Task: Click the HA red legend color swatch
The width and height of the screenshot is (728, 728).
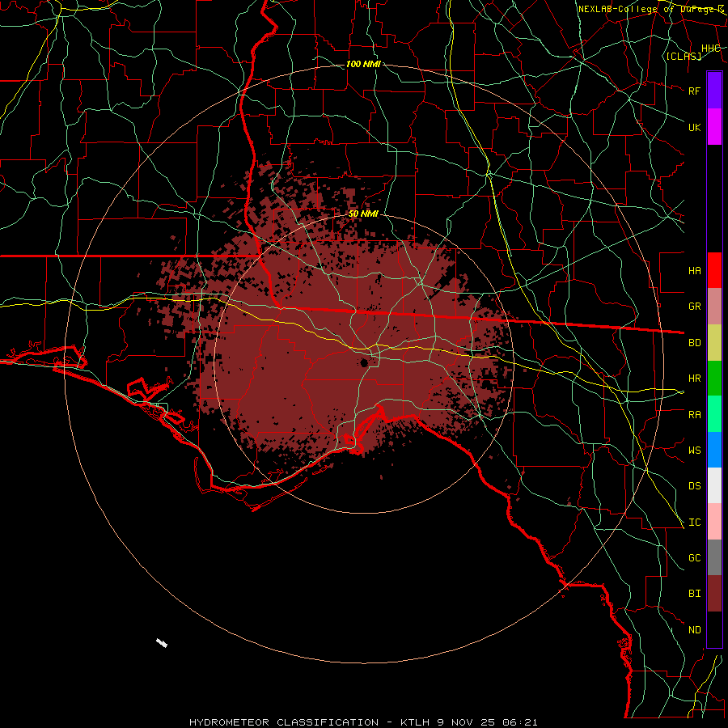Action: point(714,270)
